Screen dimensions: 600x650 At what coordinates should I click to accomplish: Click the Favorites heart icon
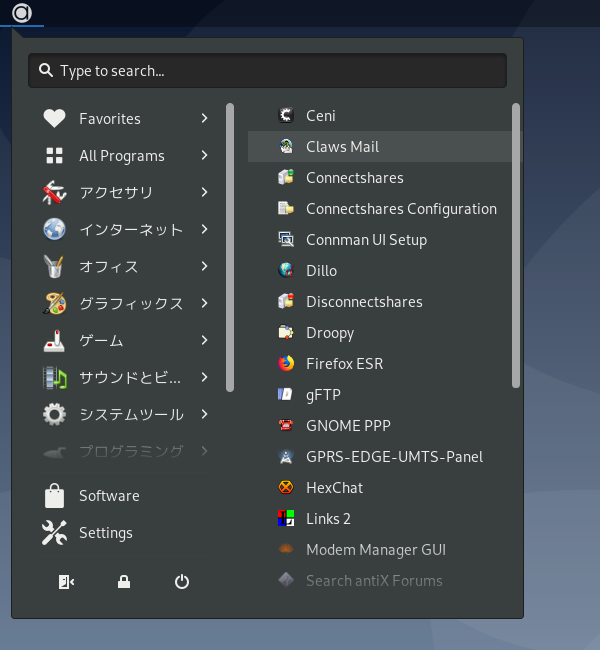tap(54, 119)
